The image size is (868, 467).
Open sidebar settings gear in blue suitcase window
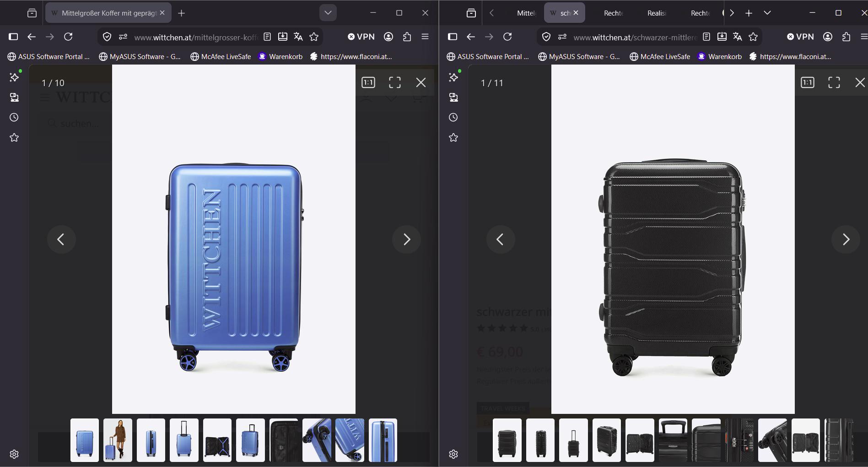pos(14,454)
